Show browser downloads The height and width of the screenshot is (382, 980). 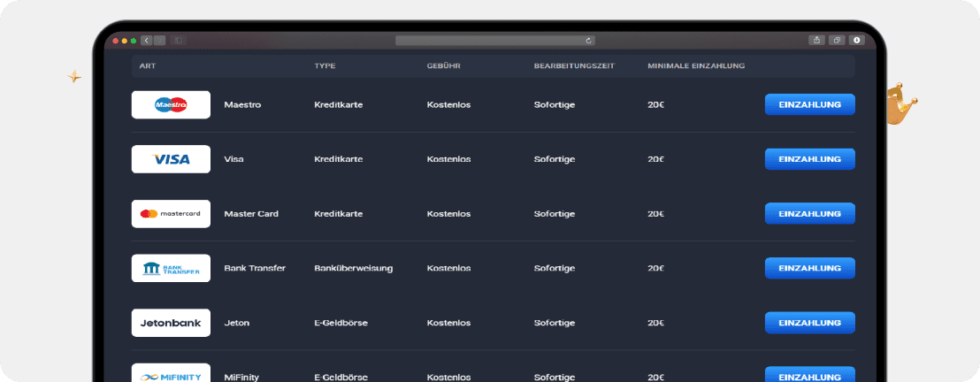click(856, 40)
